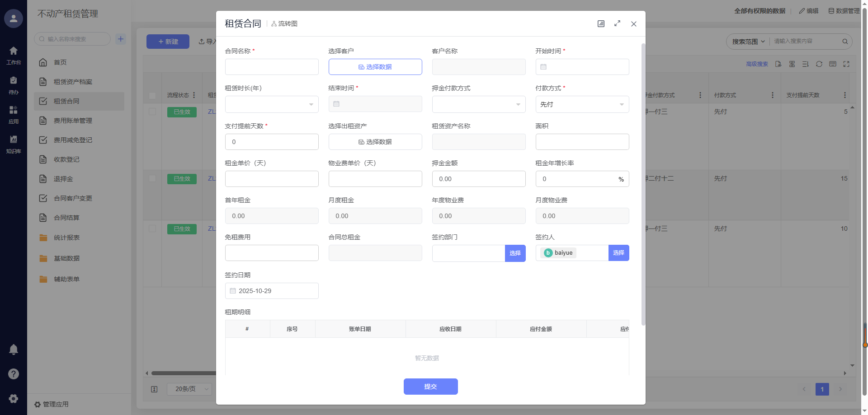
Task: Click the plus icon beside the name search
Action: 121,39
